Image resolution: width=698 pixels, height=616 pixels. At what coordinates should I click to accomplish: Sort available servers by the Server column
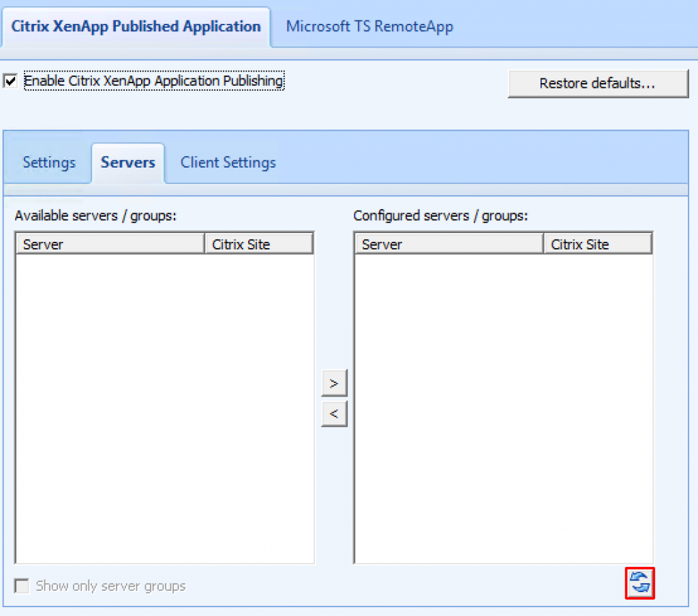[x=109, y=243]
